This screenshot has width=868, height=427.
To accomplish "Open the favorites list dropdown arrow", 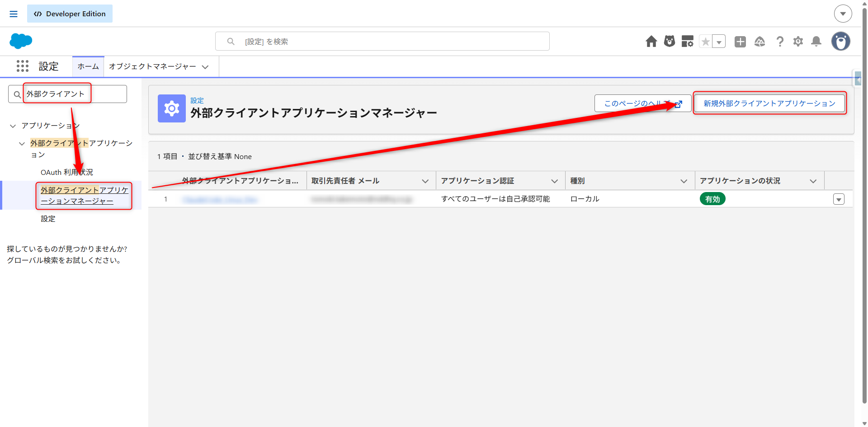I will [719, 42].
